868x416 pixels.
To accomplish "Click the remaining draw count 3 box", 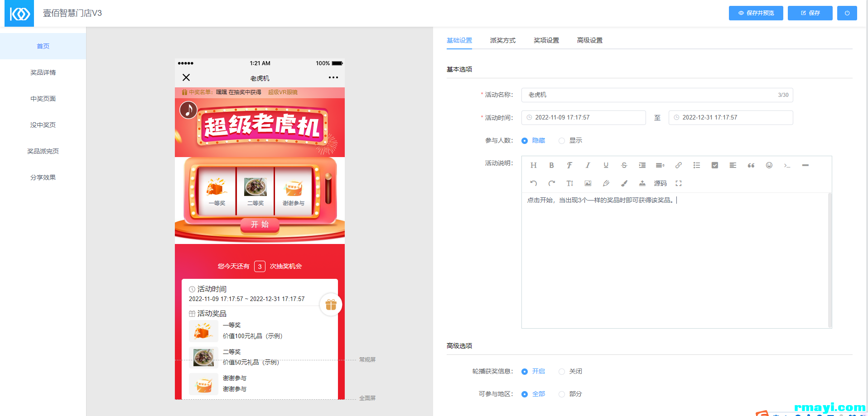I will [x=260, y=267].
